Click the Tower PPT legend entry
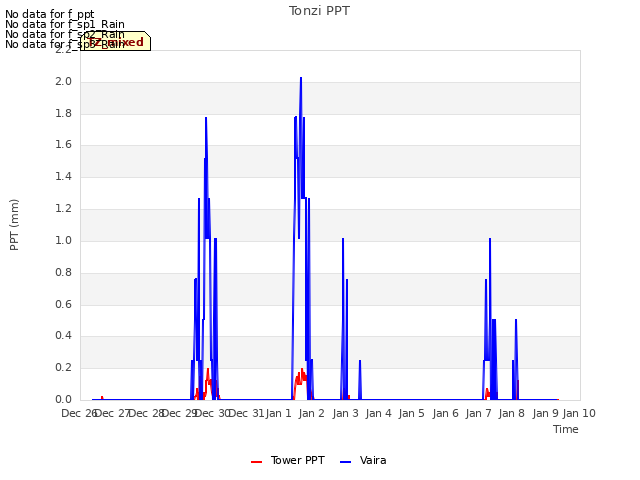640x480 pixels. pos(288,460)
